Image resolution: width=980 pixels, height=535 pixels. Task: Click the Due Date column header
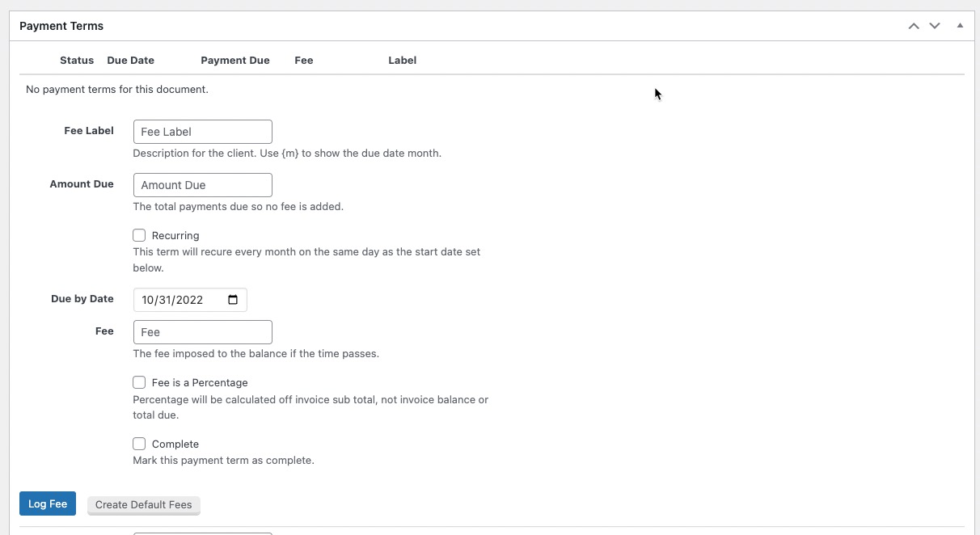130,61
